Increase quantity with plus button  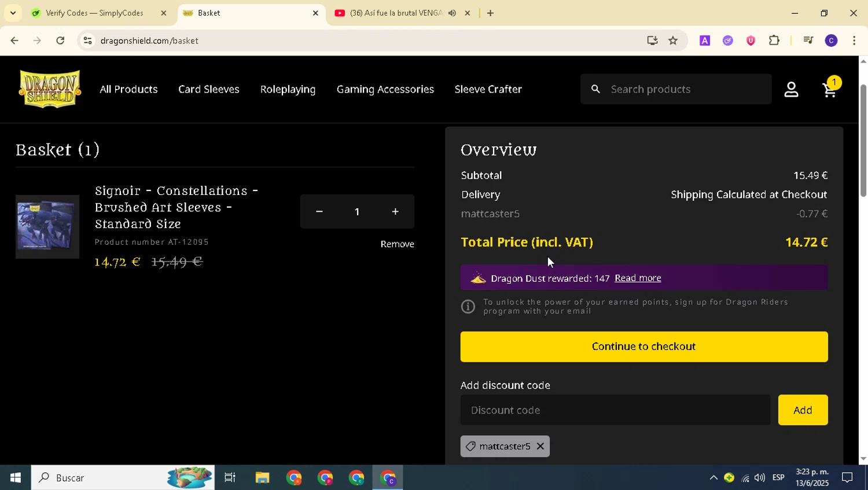[395, 212]
